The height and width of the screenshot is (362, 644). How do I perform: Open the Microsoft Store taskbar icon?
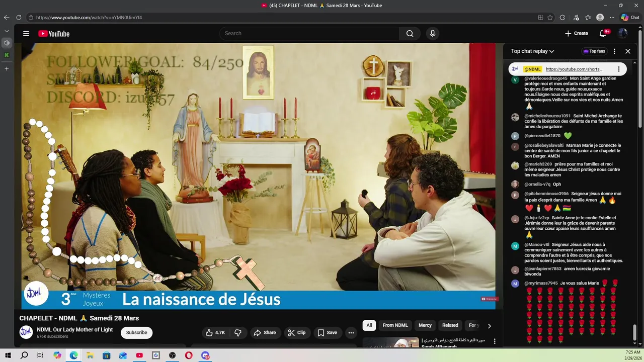tap(107, 355)
